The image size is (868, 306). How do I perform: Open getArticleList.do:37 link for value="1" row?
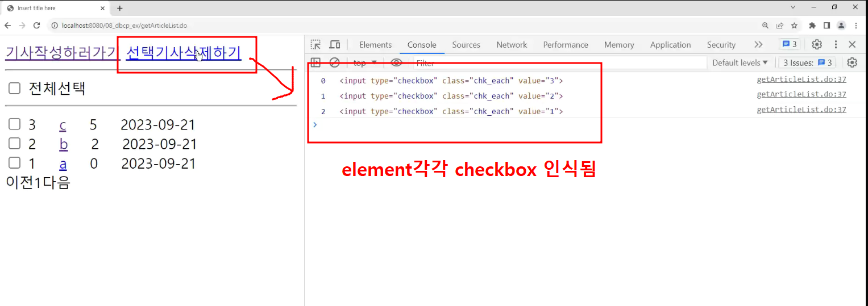pyautogui.click(x=801, y=110)
